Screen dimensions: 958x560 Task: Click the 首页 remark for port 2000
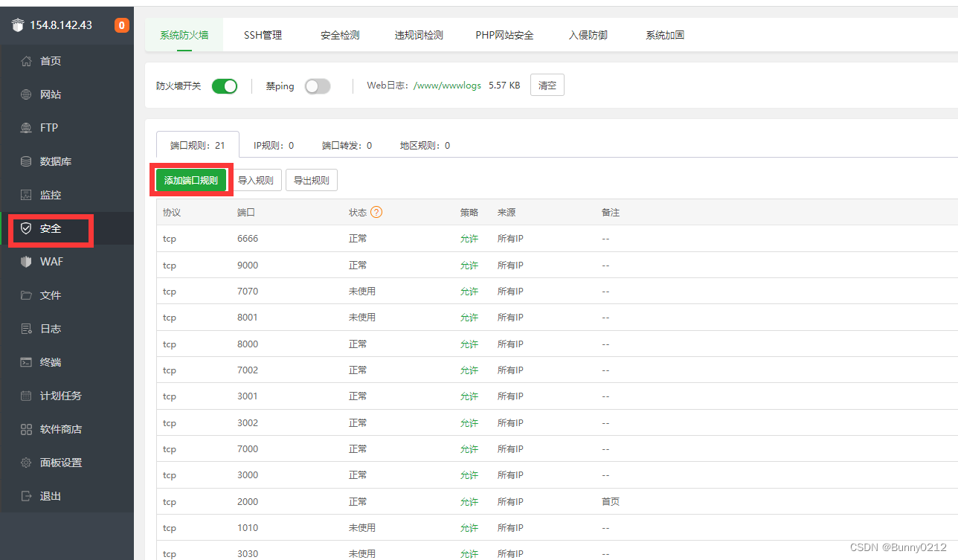click(611, 502)
